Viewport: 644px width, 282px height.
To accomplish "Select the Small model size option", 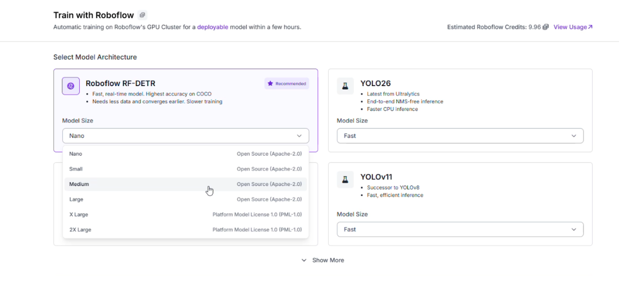I will pos(185,169).
